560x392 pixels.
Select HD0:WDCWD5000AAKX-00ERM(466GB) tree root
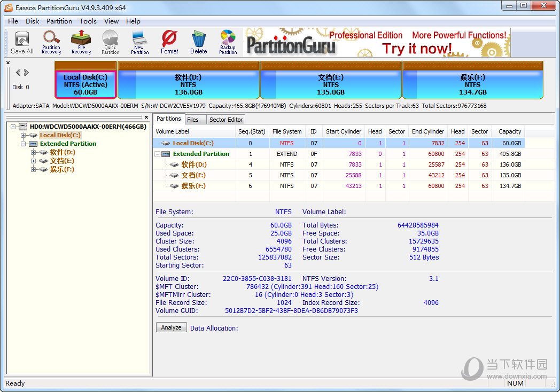tap(88, 127)
